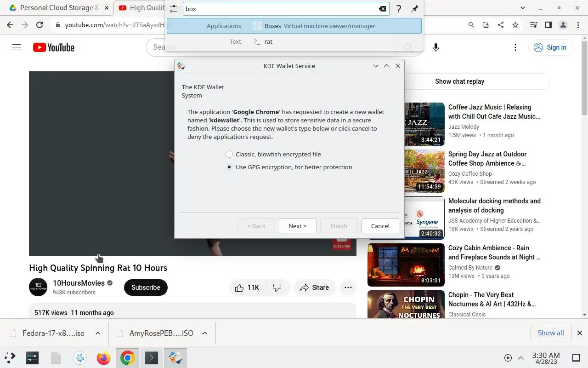The height and width of the screenshot is (368, 588).
Task: Click the Chrome zoom magnifier icon
Action: click(x=471, y=25)
